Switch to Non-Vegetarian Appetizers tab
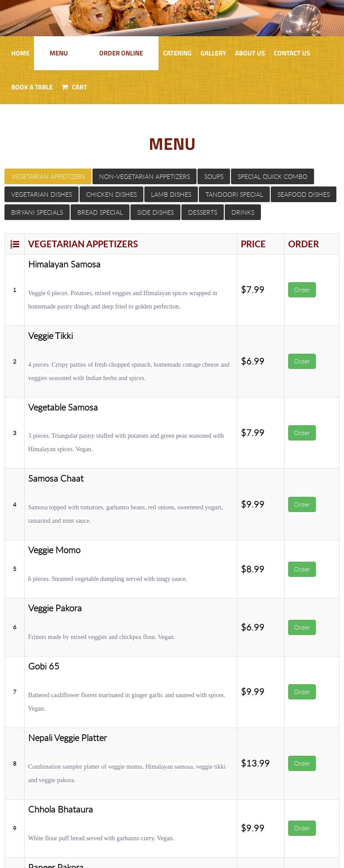Image resolution: width=344 pixels, height=868 pixels. (x=144, y=177)
